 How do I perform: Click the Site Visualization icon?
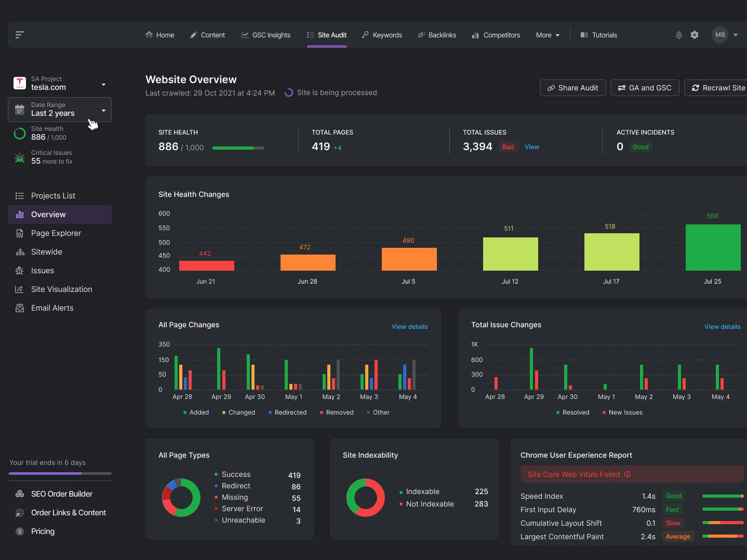click(20, 289)
